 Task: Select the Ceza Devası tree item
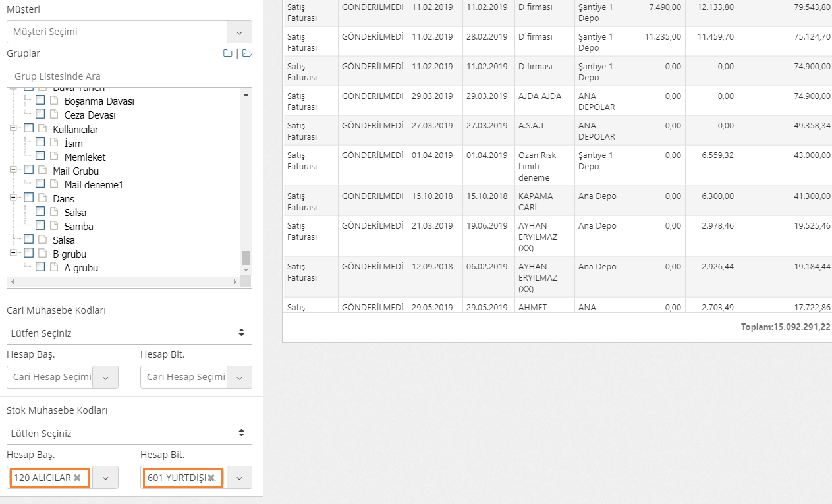click(90, 115)
